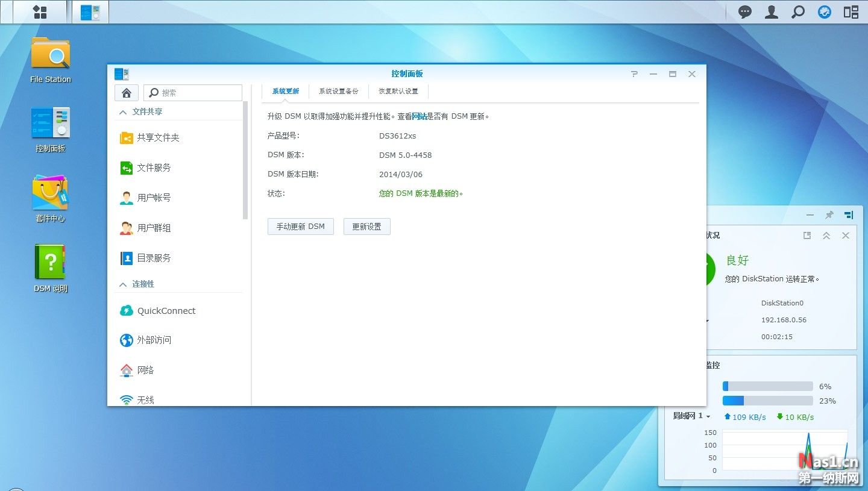Screen dimensions: 868x491
Task: Open the notifications speech bubble icon
Action: (x=745, y=12)
